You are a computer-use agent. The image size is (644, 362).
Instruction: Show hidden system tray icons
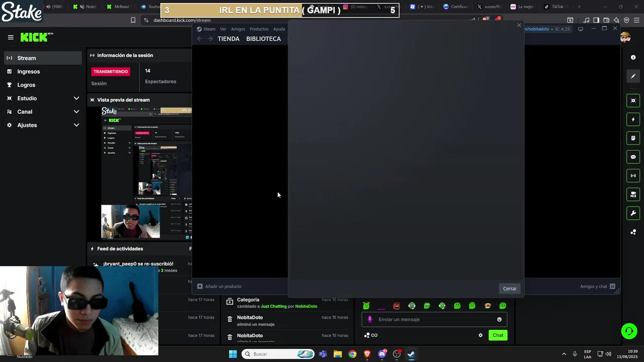click(564, 354)
